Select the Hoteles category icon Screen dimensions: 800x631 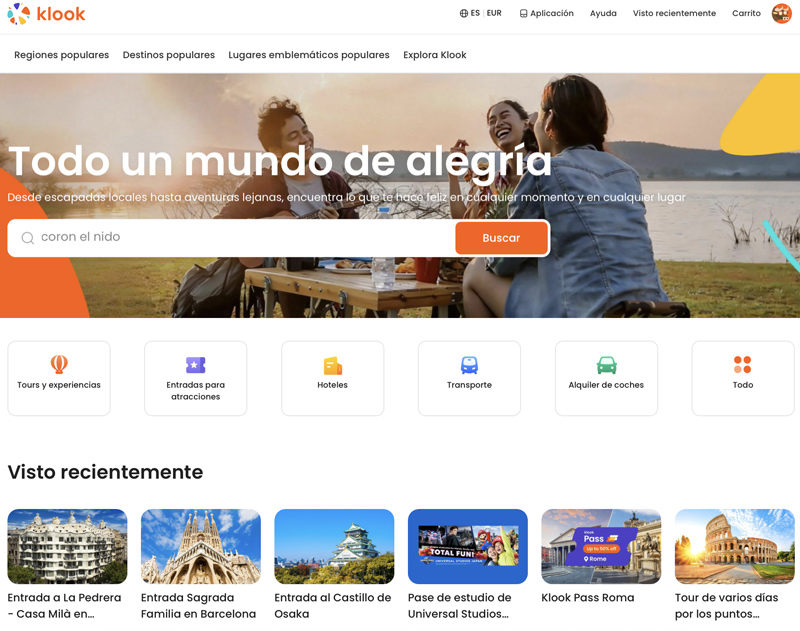(333, 366)
